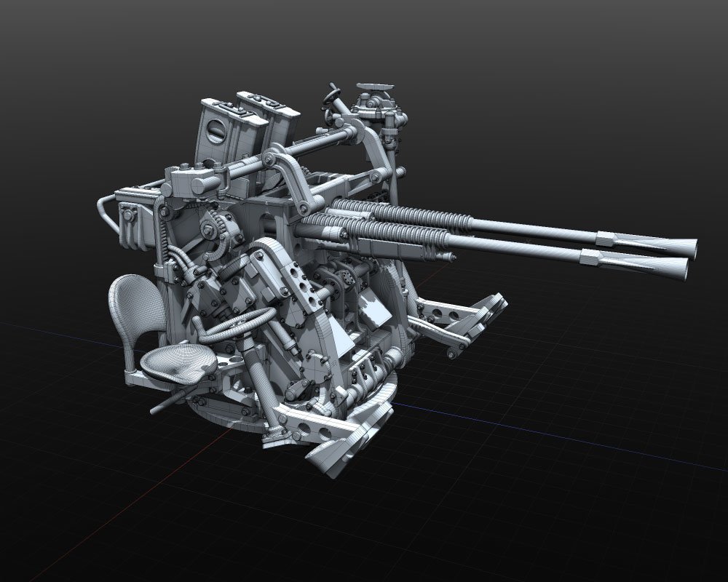This screenshot has width=728, height=582.
Task: Click the gun sight atop the mount
Action: [x=374, y=92]
